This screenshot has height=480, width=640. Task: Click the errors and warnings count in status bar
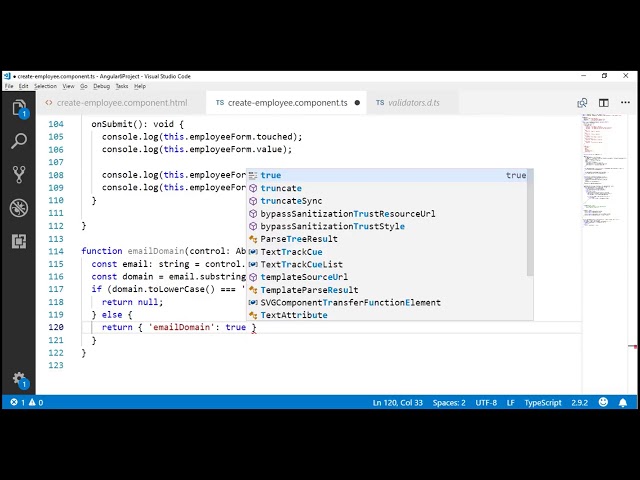27,402
